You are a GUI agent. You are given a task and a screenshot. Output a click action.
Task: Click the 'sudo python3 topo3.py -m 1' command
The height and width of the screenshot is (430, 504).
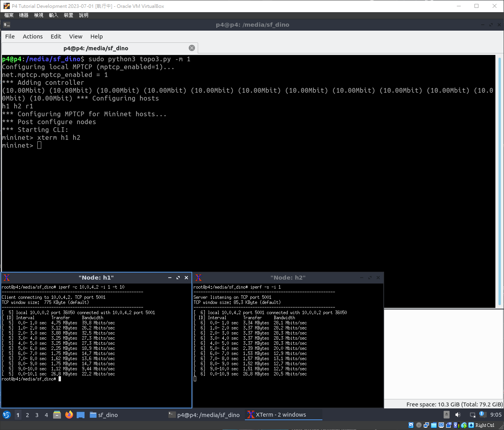click(139, 59)
